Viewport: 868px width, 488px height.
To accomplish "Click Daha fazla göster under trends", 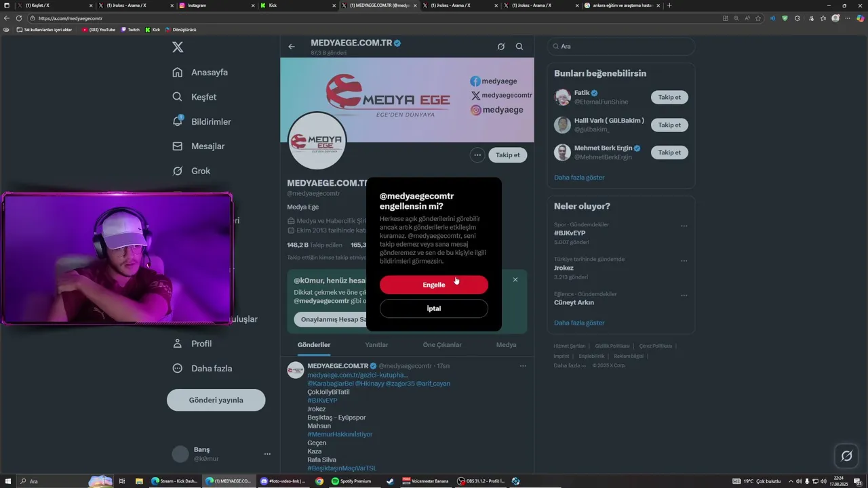I will click(579, 323).
